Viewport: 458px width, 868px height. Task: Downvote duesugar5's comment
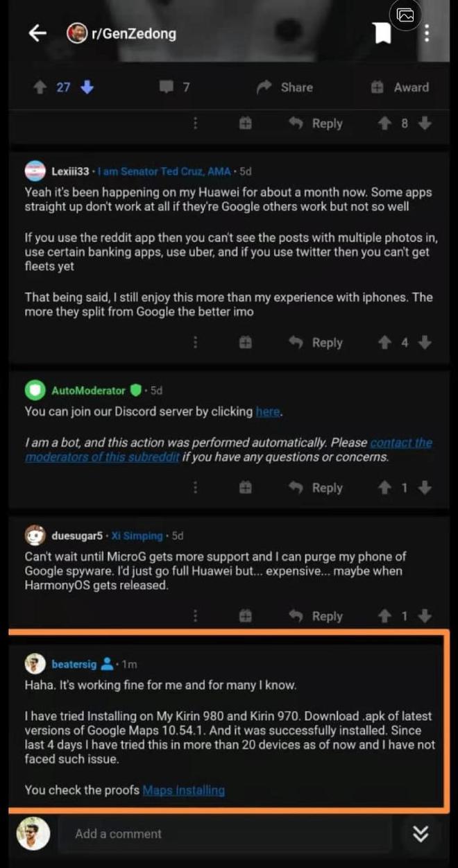click(425, 616)
